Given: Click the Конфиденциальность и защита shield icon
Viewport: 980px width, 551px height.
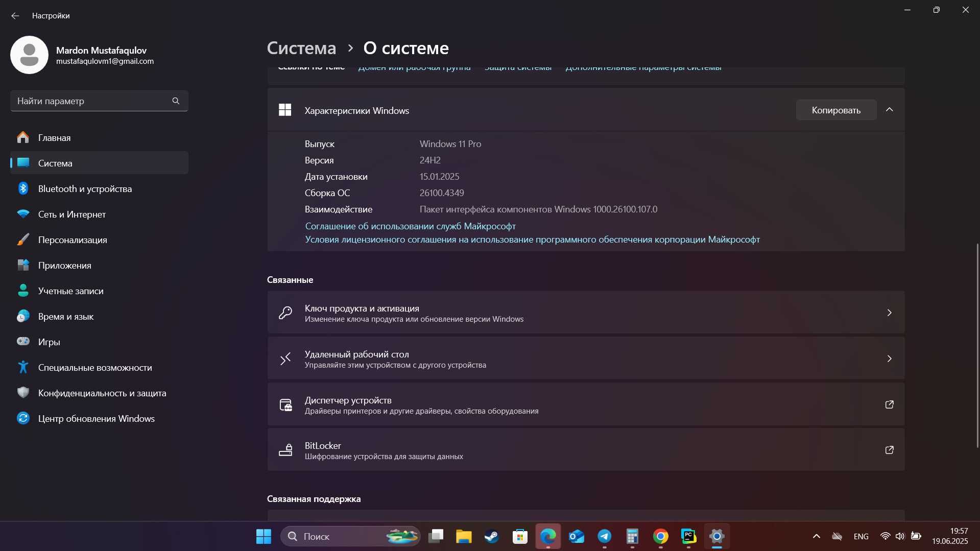Looking at the screenshot, I should coord(23,393).
